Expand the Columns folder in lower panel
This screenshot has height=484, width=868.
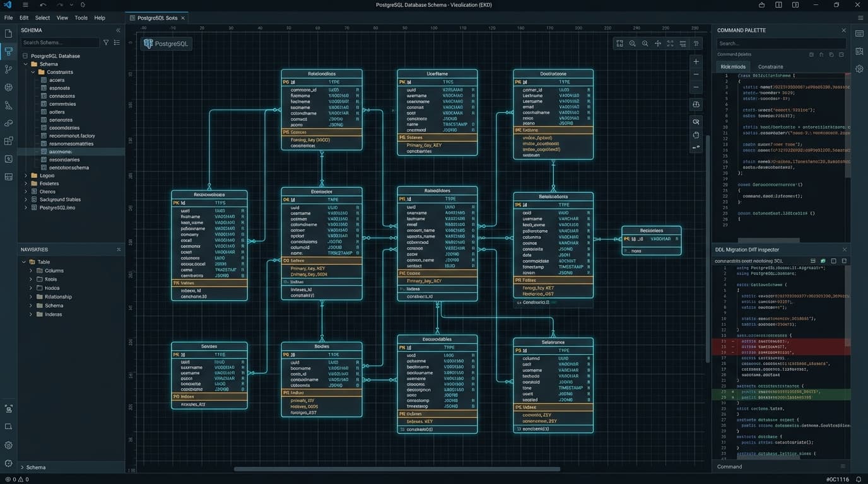[x=31, y=271]
